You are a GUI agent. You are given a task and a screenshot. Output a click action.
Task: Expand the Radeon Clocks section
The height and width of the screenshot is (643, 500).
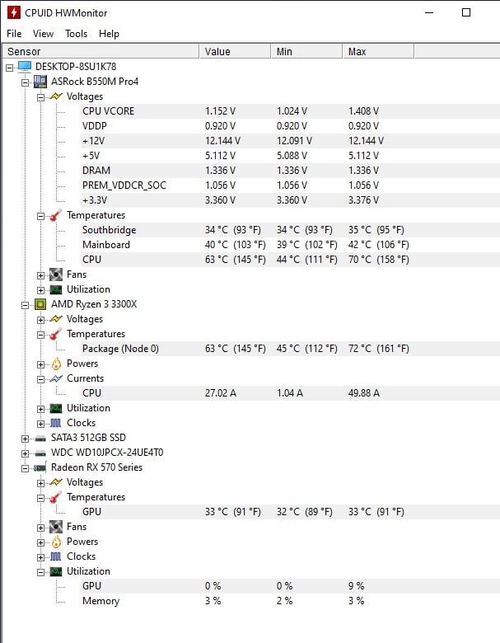[x=41, y=557]
